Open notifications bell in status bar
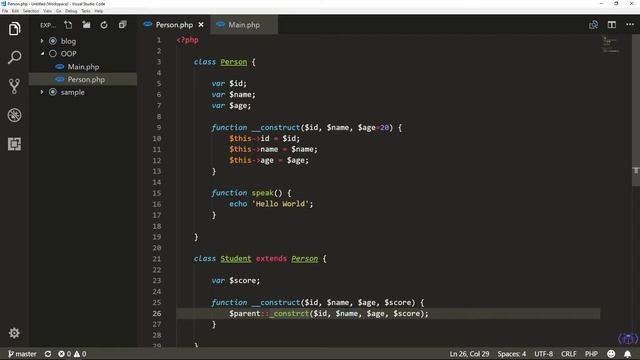The image size is (640, 360). [627, 354]
